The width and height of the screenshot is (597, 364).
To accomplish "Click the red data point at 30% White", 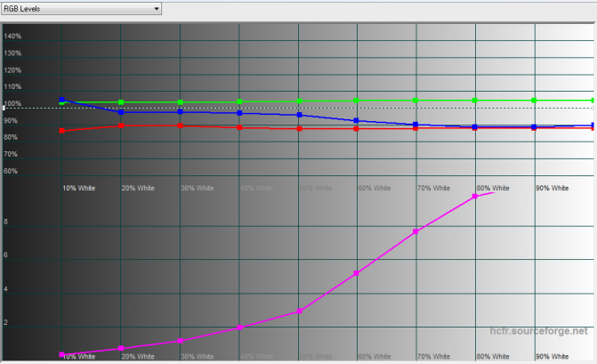I will tap(181, 125).
